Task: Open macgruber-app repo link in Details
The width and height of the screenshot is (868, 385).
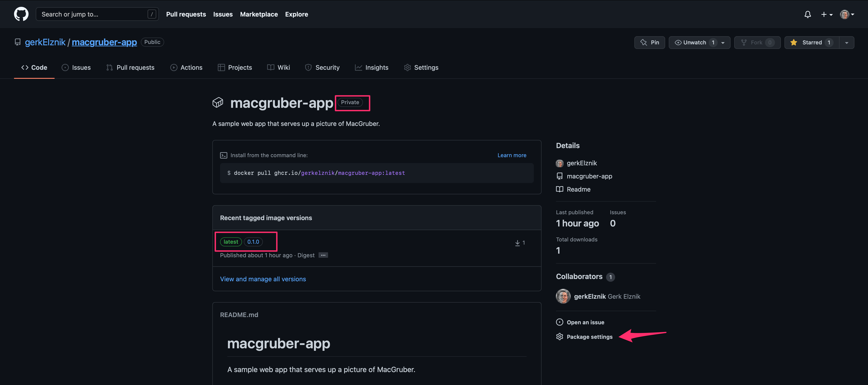Action: [589, 176]
